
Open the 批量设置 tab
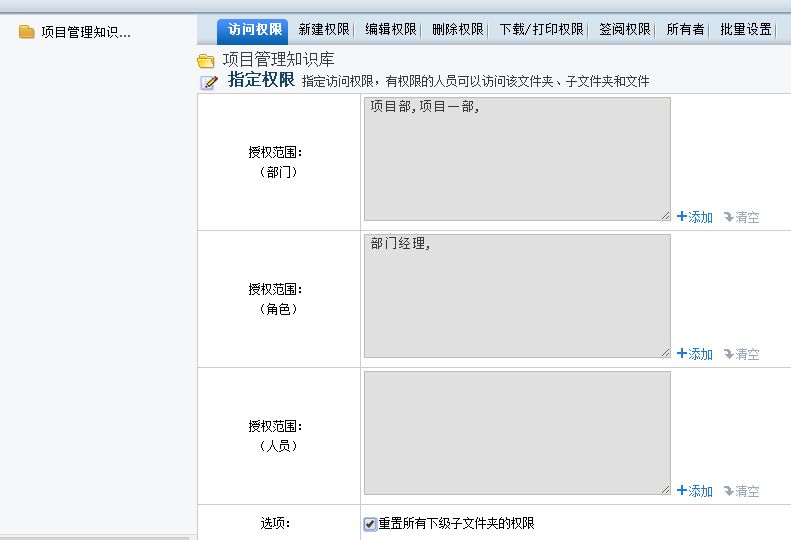pyautogui.click(x=746, y=29)
